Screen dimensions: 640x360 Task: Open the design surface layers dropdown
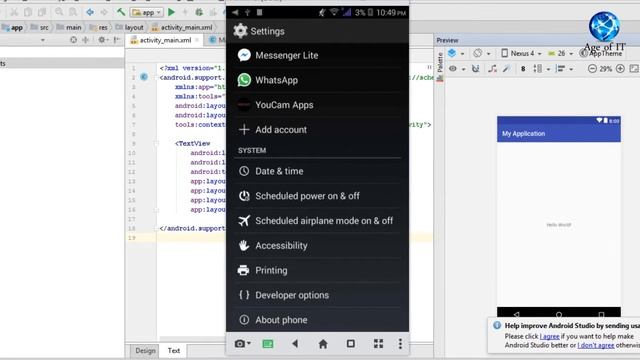coord(456,53)
